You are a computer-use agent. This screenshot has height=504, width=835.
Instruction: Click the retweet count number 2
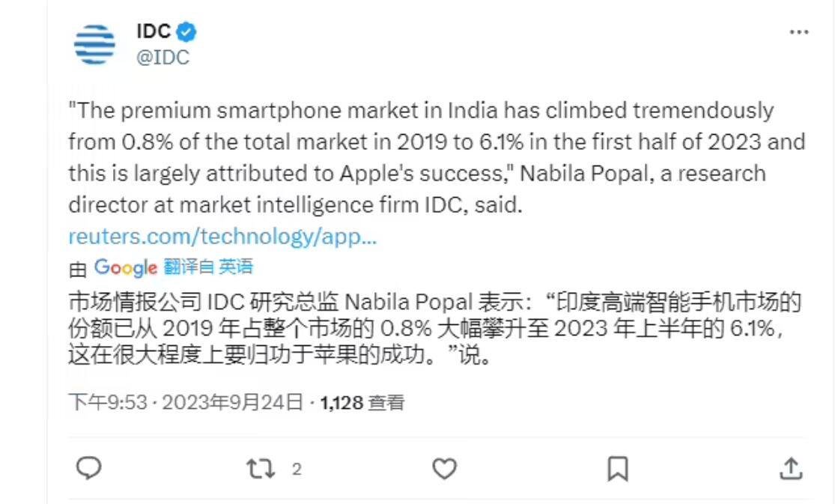pos(297,470)
